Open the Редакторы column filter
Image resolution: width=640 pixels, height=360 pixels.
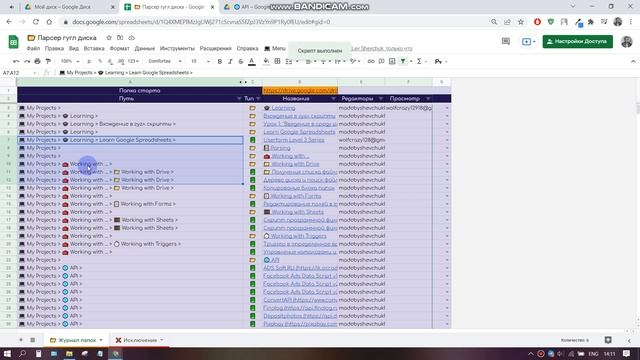[x=381, y=98]
